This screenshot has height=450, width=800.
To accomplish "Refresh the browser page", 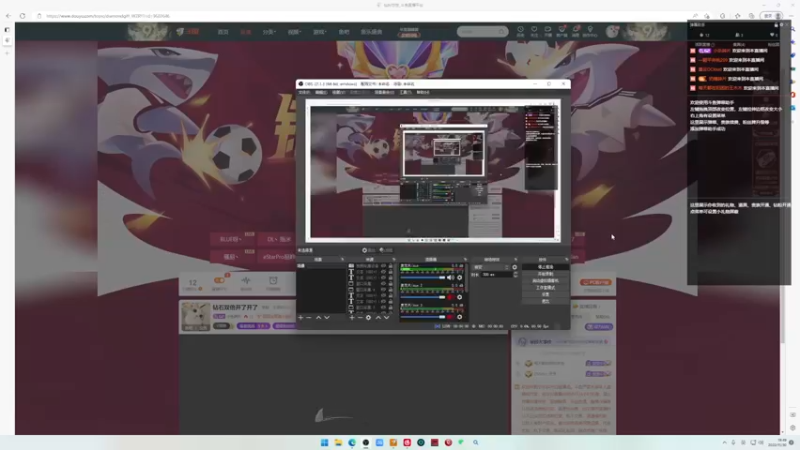I will coord(22,16).
